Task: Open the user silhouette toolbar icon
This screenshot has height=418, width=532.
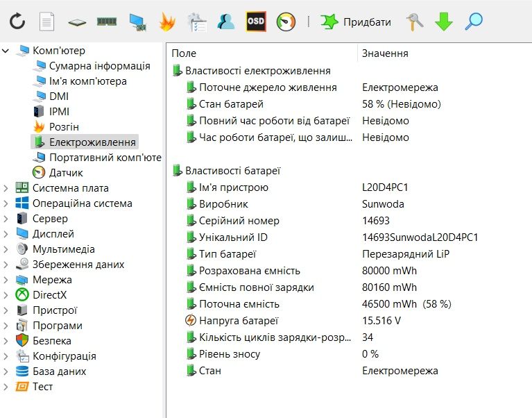Action: coord(226,22)
